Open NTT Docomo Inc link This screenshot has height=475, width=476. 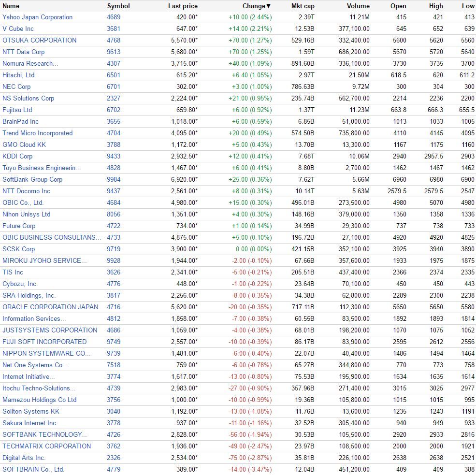pyautogui.click(x=26, y=191)
